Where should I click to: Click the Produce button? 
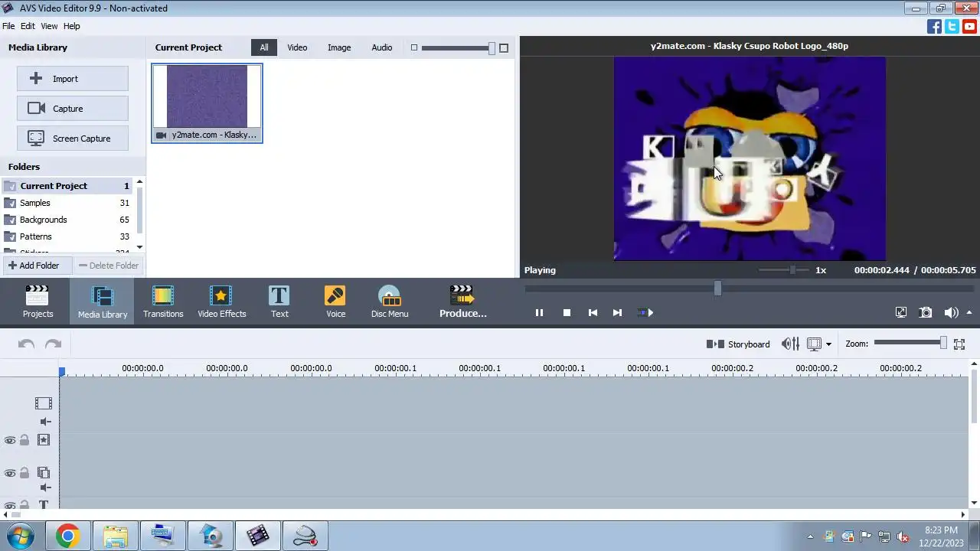click(463, 302)
